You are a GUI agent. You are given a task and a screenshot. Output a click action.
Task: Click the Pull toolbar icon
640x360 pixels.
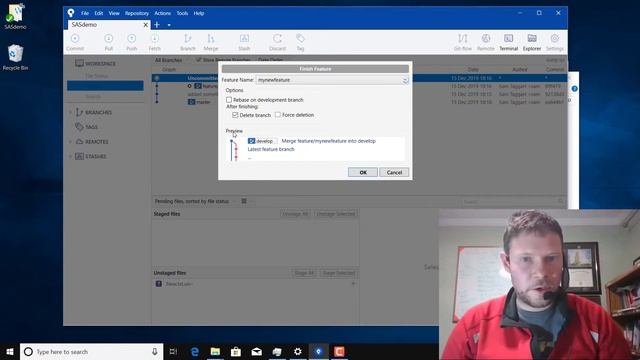coord(109,42)
